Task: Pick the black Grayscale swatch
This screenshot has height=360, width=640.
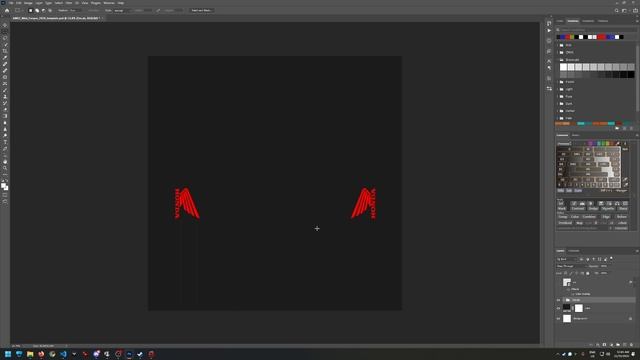Action: [x=631, y=75]
